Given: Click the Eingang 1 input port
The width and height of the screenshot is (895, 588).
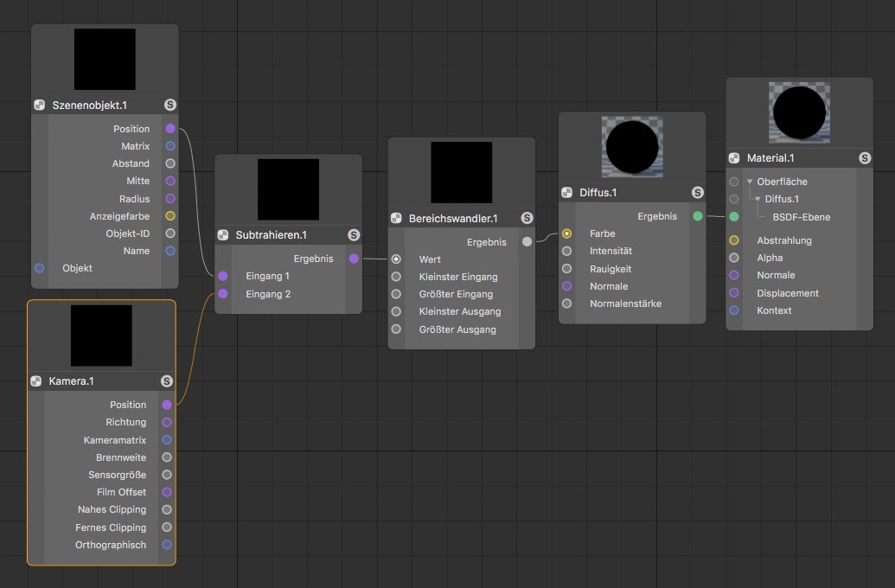Looking at the screenshot, I should tap(223, 277).
